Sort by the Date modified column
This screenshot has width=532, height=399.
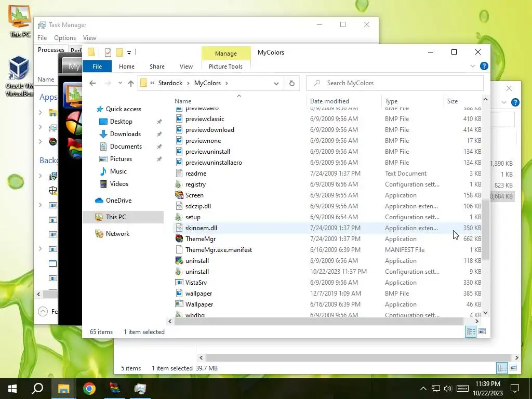pyautogui.click(x=329, y=101)
